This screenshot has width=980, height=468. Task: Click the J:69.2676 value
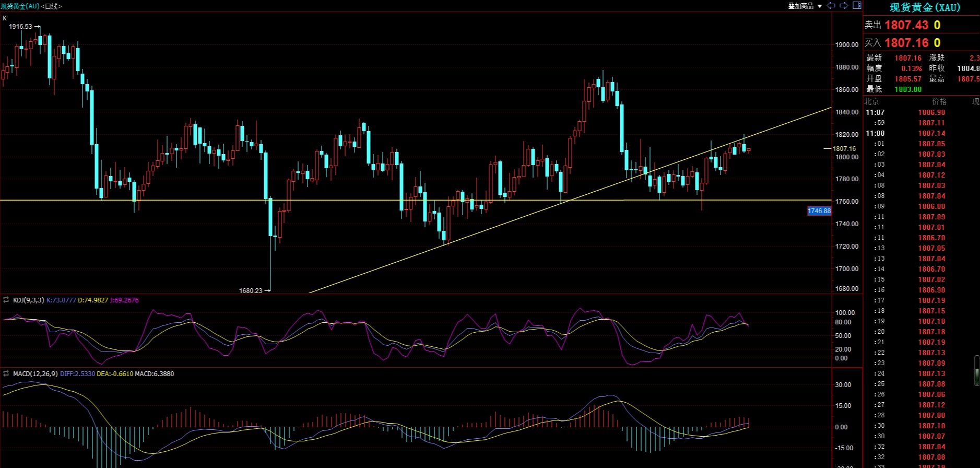124,300
